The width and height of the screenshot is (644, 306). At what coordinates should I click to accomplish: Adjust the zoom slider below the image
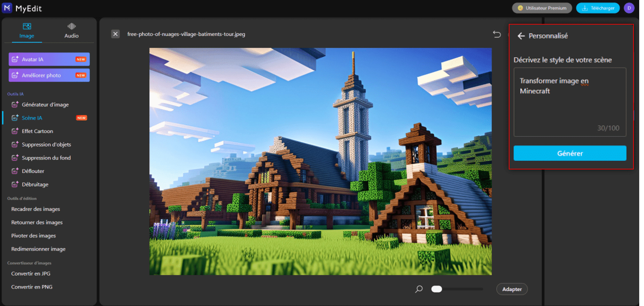coord(437,289)
